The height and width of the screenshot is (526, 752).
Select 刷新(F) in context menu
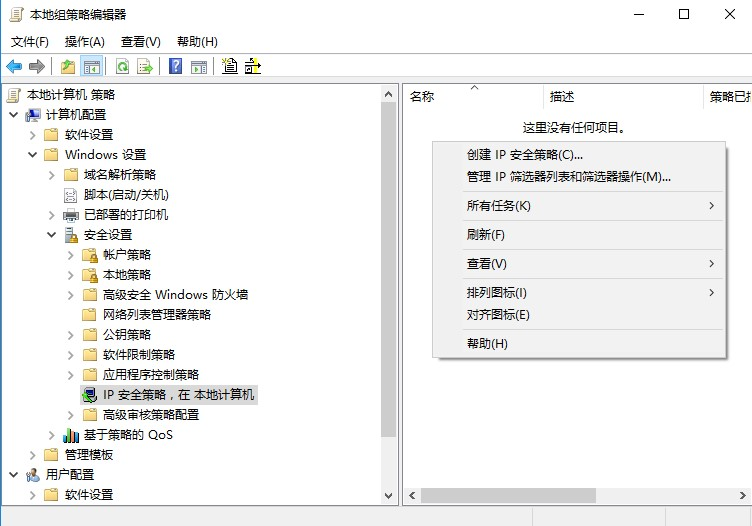tap(579, 235)
